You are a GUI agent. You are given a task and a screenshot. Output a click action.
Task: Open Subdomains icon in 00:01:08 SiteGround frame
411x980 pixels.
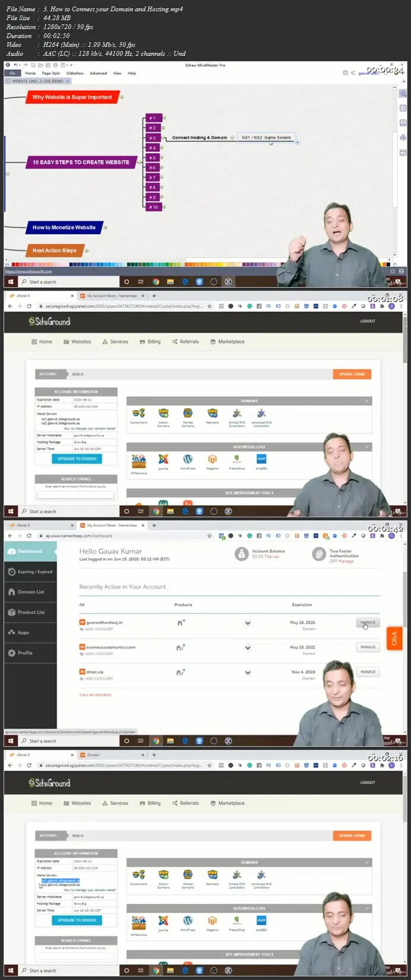pos(138,415)
